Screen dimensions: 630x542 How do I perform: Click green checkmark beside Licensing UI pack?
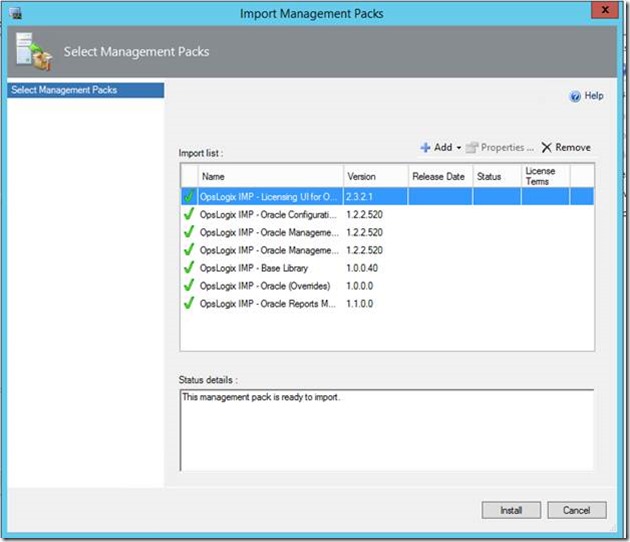[188, 196]
